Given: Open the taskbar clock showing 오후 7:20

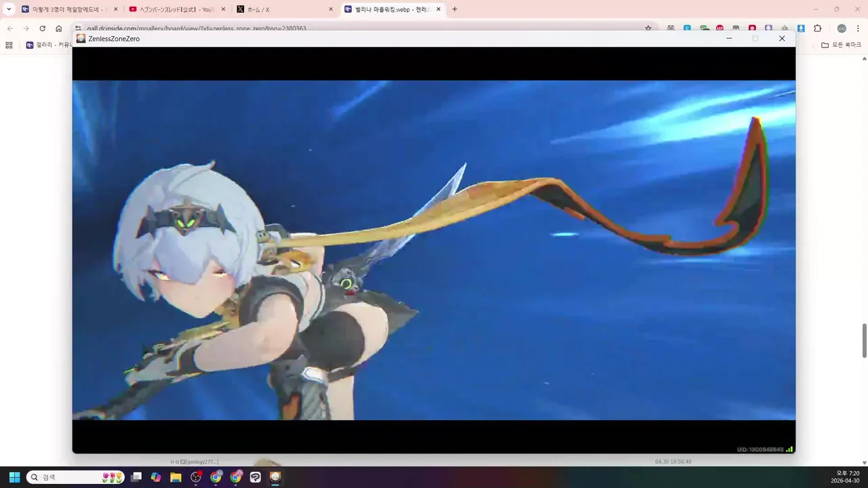Looking at the screenshot, I should [846, 477].
